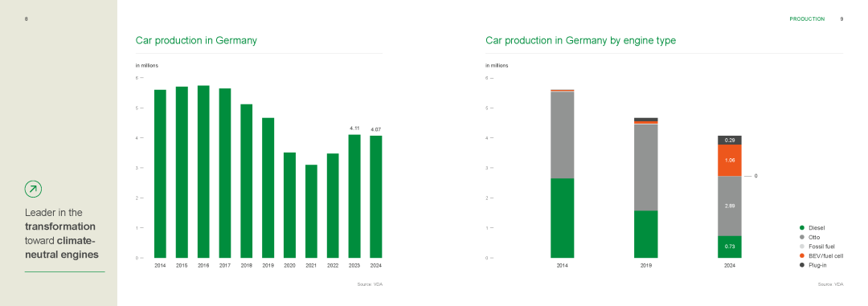Click the 0.29 Plug-in segment in 2024
The width and height of the screenshot is (868, 306).
tap(730, 141)
